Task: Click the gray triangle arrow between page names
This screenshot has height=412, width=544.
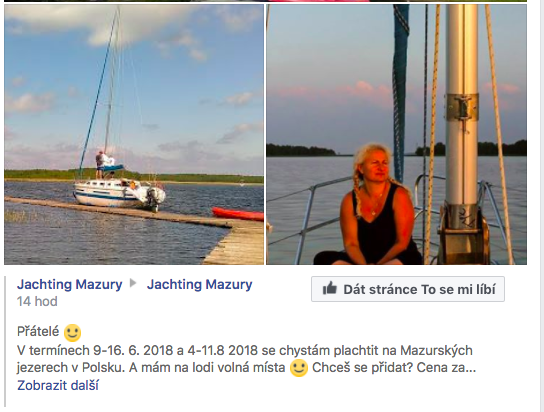Action: point(133,283)
